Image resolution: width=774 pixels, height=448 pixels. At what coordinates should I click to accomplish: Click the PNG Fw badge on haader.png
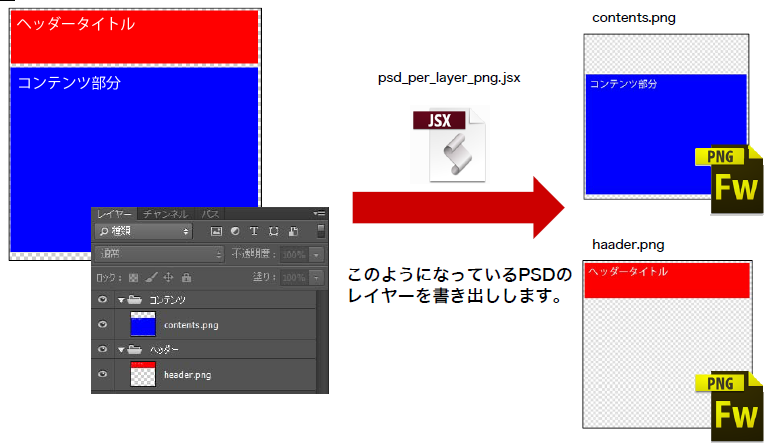pos(729,406)
